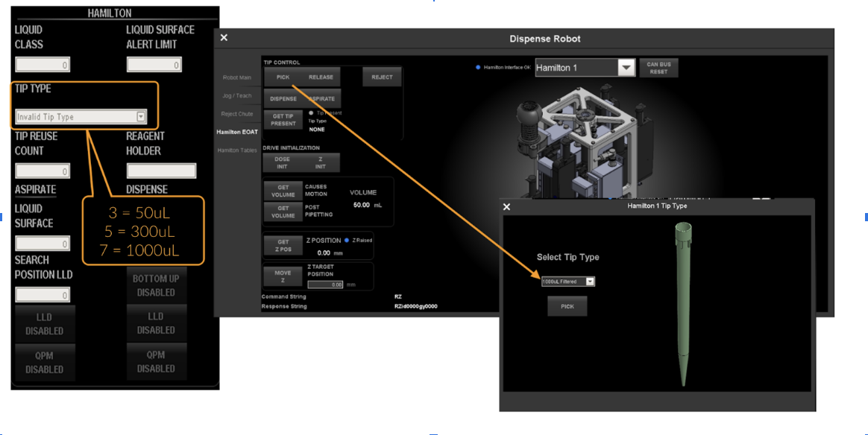Click the Tip Reuse Count field
Image resolution: width=868 pixels, height=435 pixels.
[x=43, y=171]
